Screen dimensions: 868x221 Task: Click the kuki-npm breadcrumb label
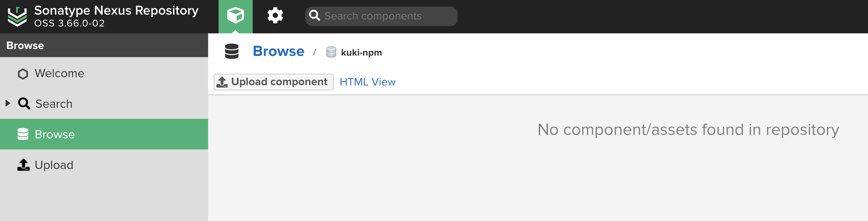361,52
